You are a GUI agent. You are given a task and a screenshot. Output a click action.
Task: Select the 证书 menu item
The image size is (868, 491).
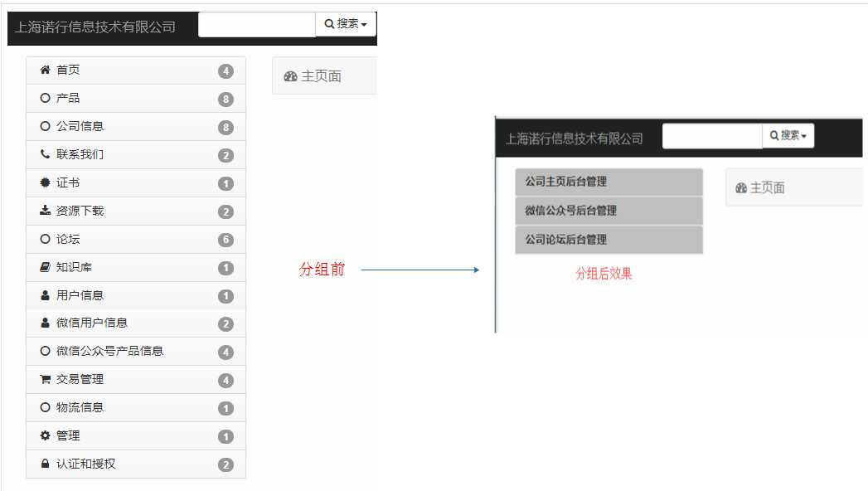(x=136, y=182)
